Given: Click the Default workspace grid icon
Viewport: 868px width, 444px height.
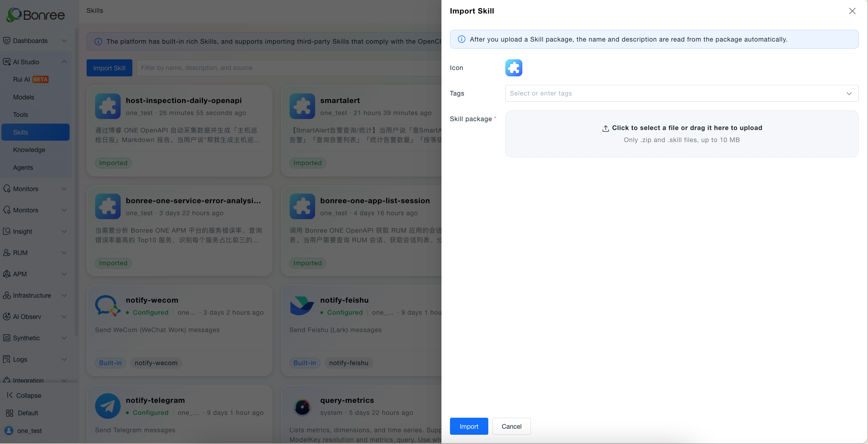Looking at the screenshot, I should (10, 413).
